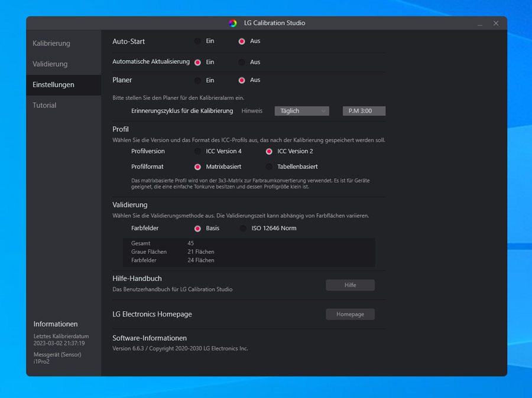Minimize the LG Calibration Studio window

480,24
